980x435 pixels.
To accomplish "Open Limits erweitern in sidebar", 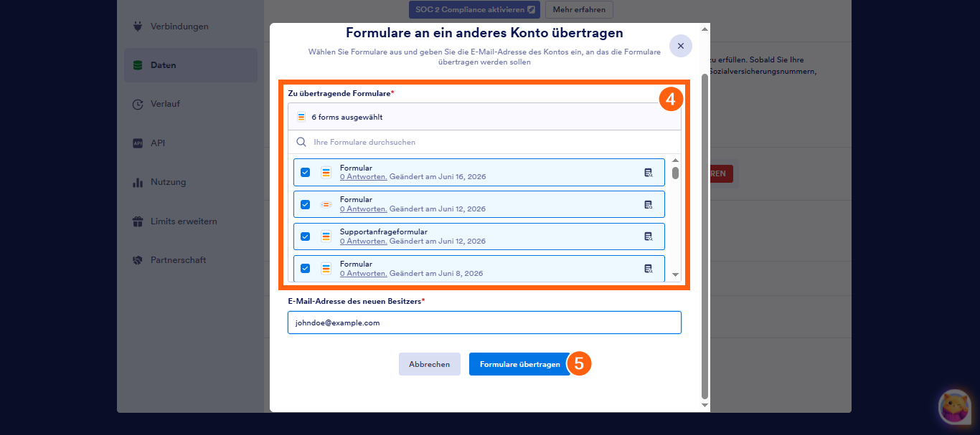I will click(x=191, y=221).
